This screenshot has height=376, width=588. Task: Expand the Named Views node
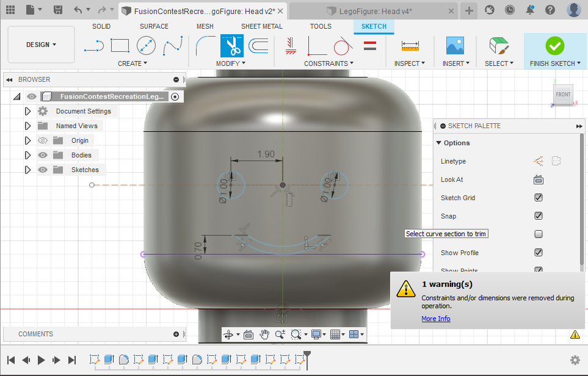[x=27, y=126]
